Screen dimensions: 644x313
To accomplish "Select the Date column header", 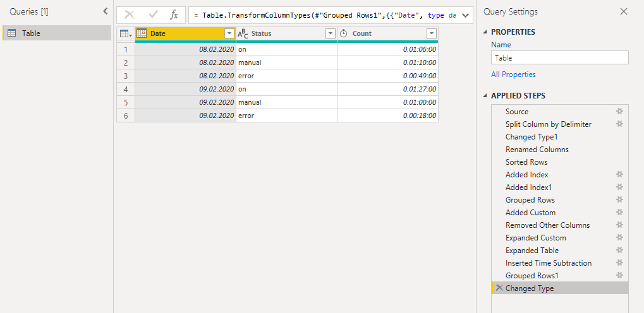I will tap(186, 33).
